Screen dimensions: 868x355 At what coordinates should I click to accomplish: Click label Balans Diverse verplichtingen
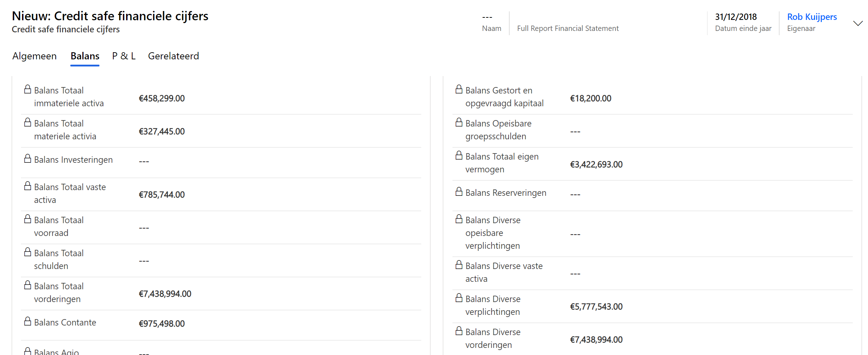493,306
